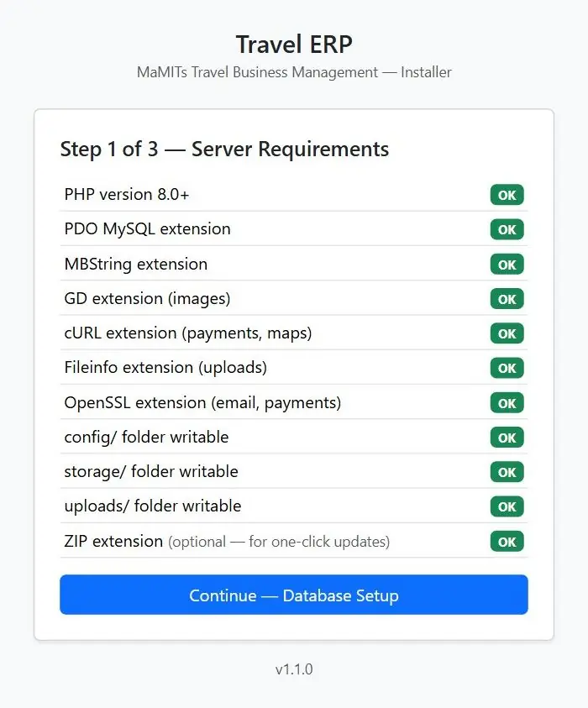Click the OK badge for uploads/ folder writable
This screenshot has width=588, height=708.
pos(507,506)
